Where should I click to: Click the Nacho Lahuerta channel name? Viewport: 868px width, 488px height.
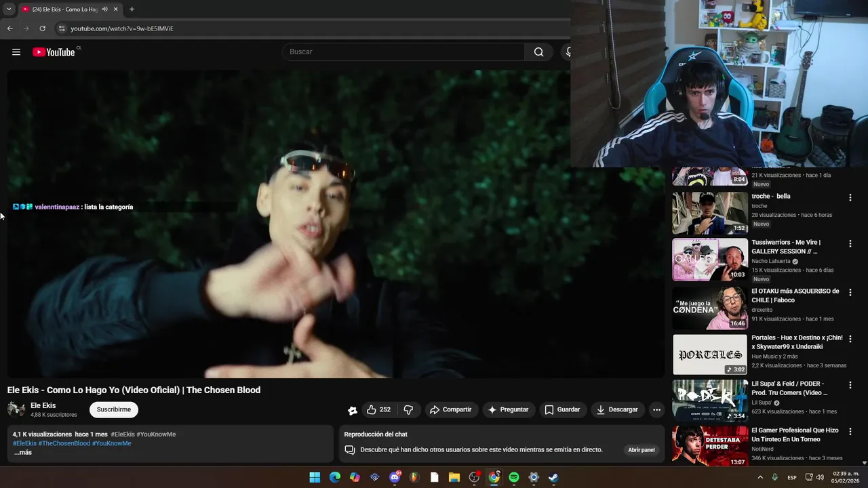771,261
